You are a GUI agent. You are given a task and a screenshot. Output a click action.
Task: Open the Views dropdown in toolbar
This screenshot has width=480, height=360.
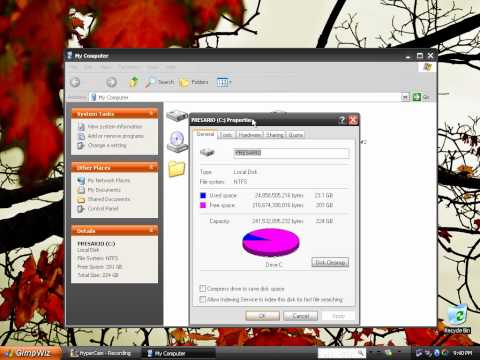coord(224,82)
